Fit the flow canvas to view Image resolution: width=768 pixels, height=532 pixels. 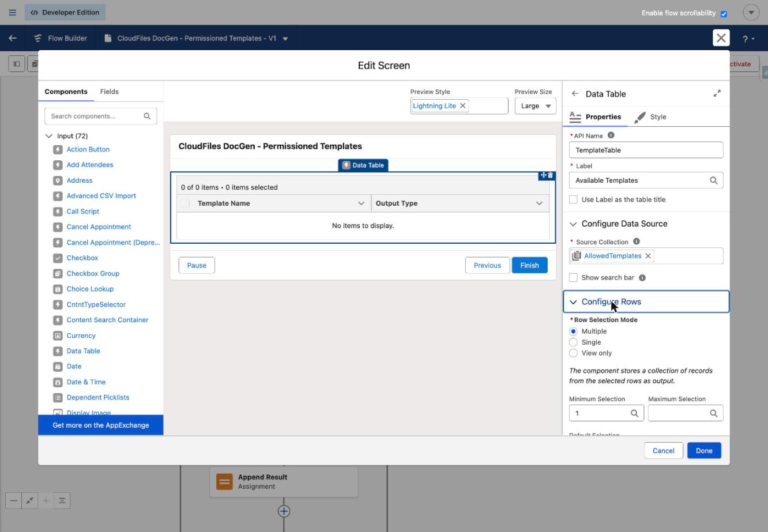click(x=29, y=501)
